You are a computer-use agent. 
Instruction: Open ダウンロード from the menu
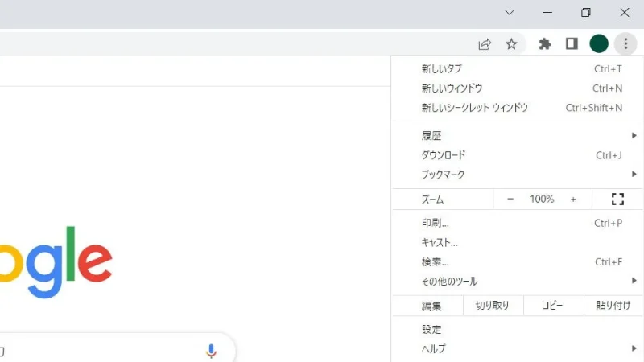point(515,155)
